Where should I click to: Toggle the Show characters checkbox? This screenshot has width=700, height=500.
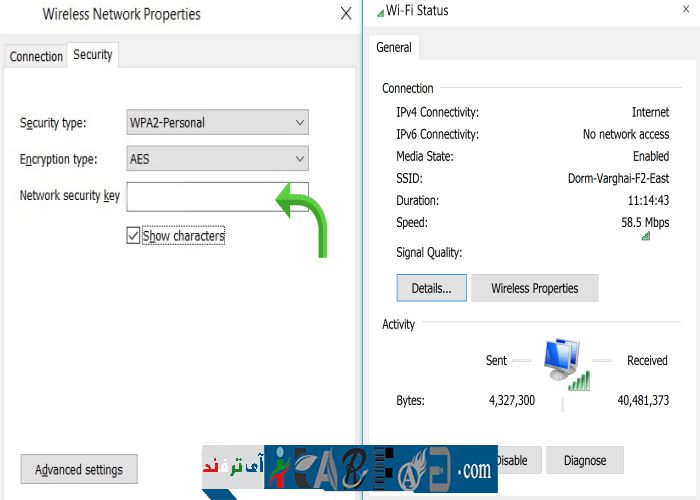(133, 236)
